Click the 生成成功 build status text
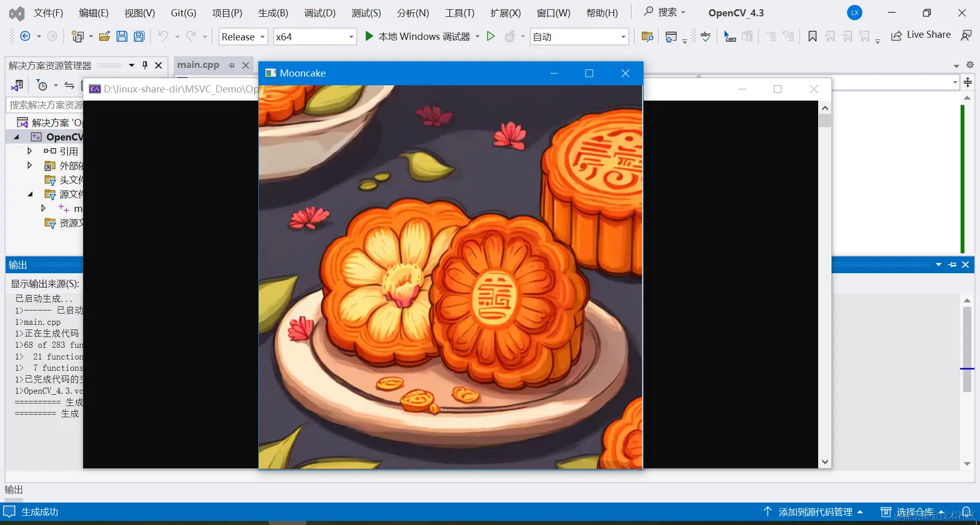This screenshot has height=525, width=980. 40,512
